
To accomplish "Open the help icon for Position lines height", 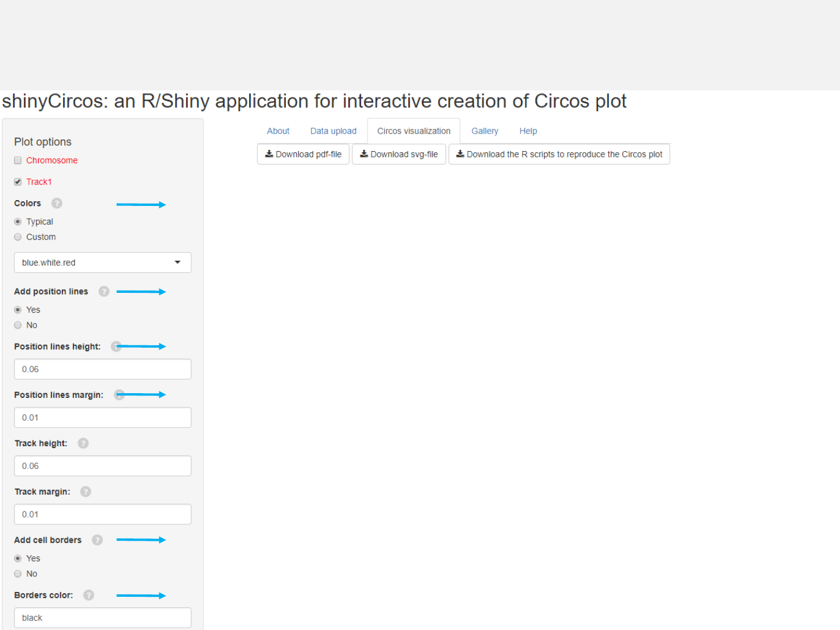I will 116,346.
